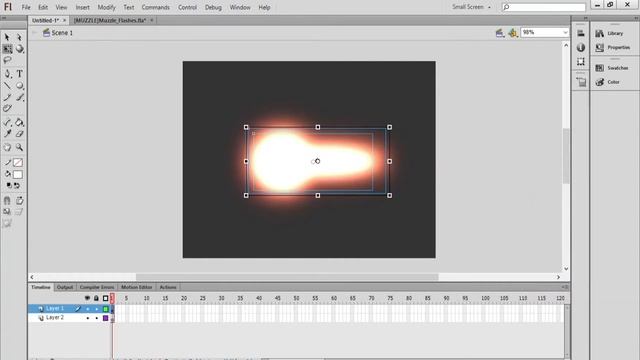This screenshot has height=360, width=640.
Task: Select the Eraser tool
Action: point(20,133)
